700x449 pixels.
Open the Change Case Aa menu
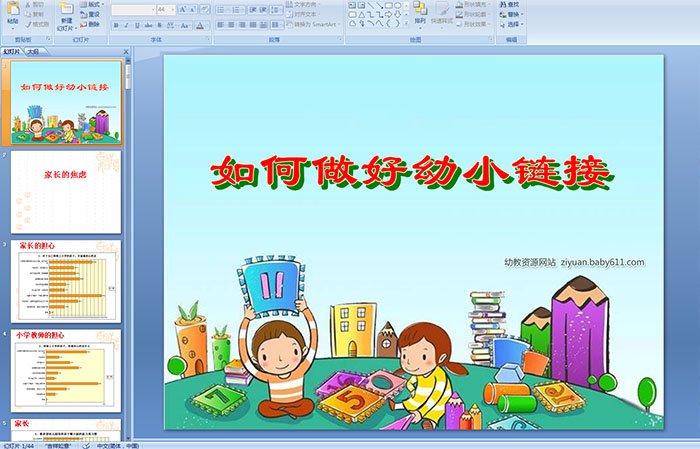(185, 25)
